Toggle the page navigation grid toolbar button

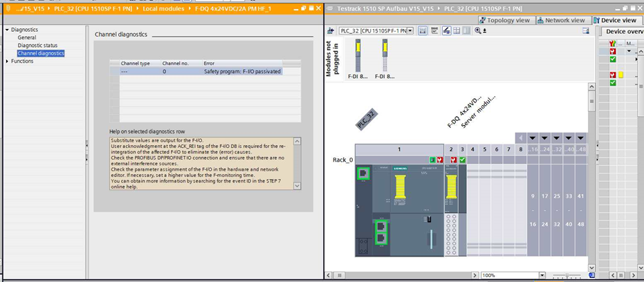tap(457, 31)
